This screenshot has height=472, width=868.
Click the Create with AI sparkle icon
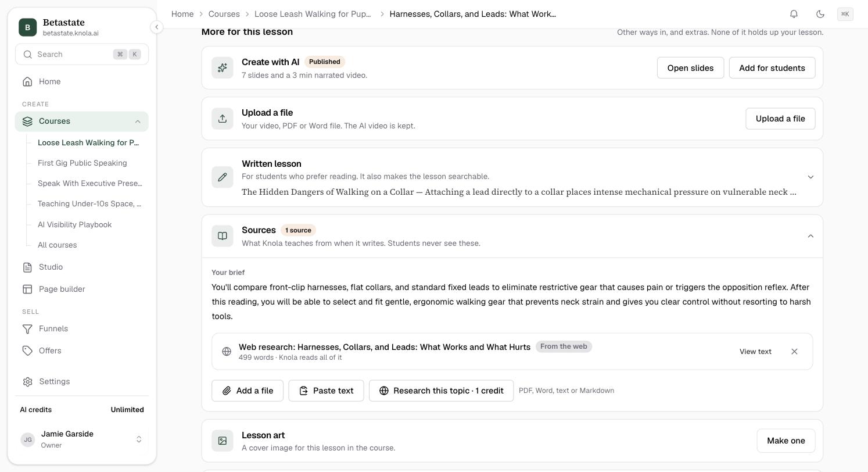pos(223,68)
